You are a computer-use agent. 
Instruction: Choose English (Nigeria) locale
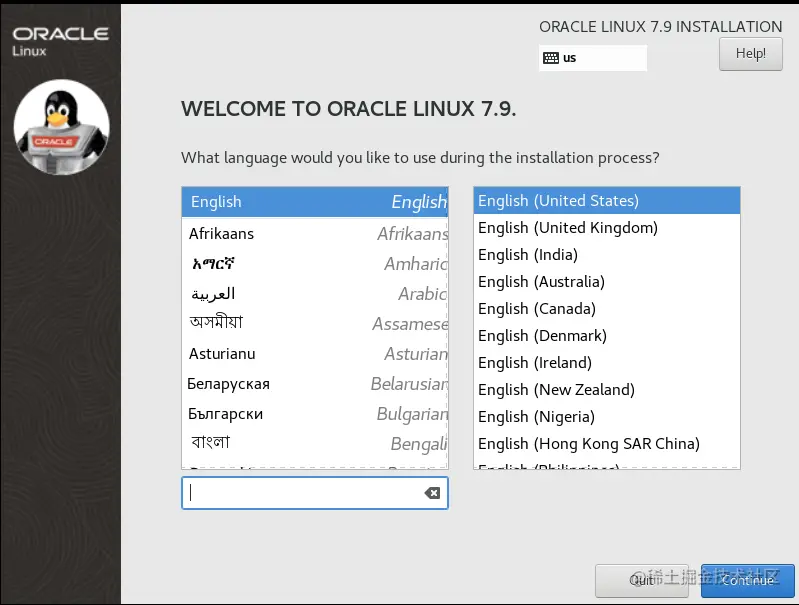point(607,417)
